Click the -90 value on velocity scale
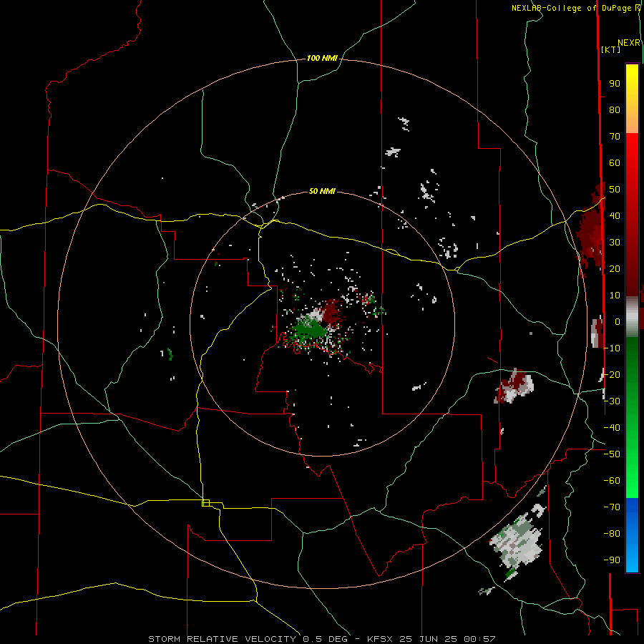Viewport: 644px width, 644px height. [x=612, y=560]
